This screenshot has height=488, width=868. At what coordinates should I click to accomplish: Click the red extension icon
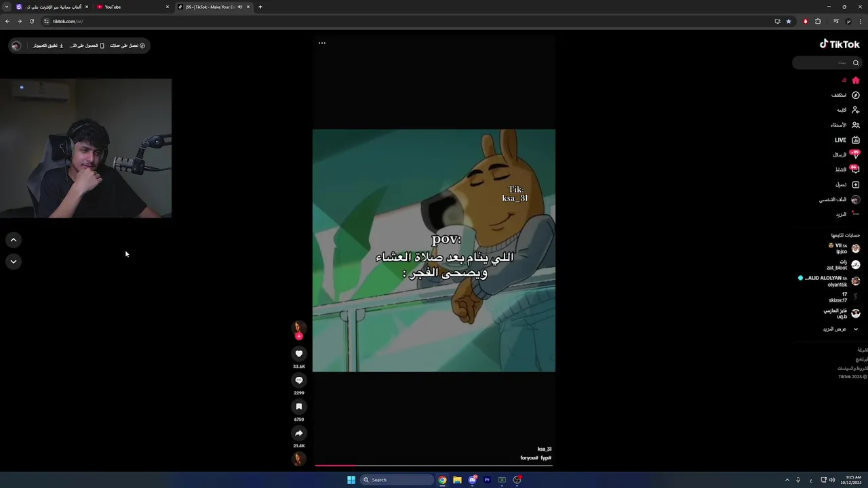coord(806,21)
